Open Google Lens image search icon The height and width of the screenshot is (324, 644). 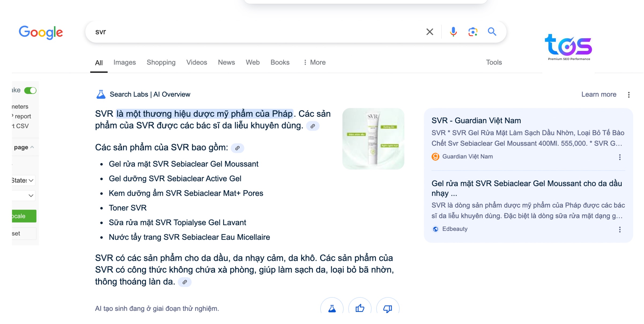pyautogui.click(x=473, y=32)
